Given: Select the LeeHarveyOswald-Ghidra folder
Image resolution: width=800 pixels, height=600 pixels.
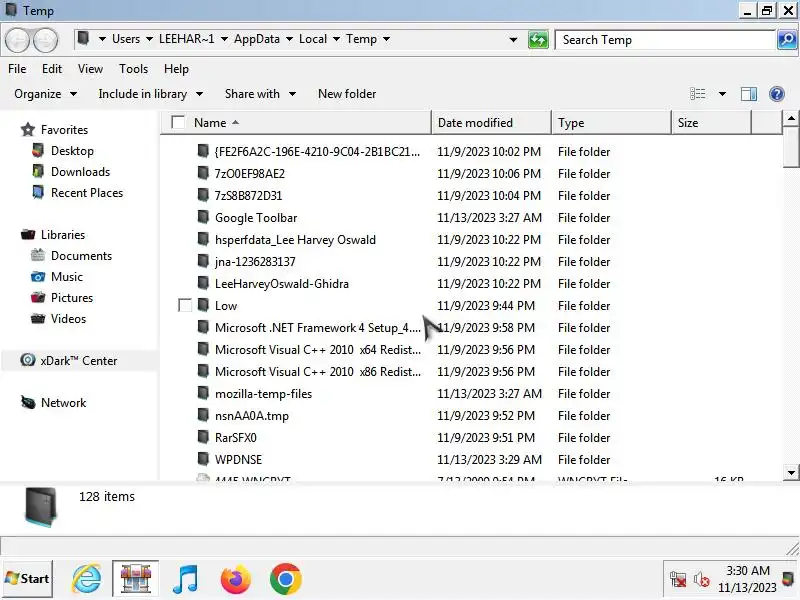Looking at the screenshot, I should 282,284.
